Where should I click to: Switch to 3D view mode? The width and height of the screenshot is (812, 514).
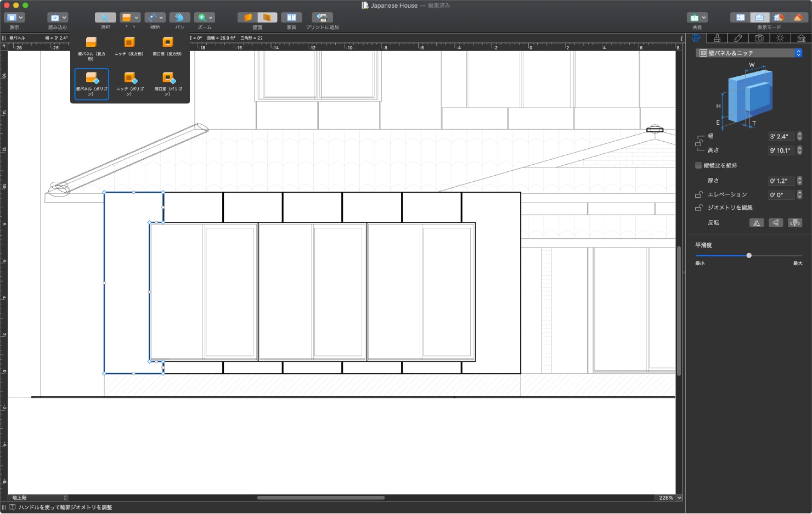click(798, 18)
